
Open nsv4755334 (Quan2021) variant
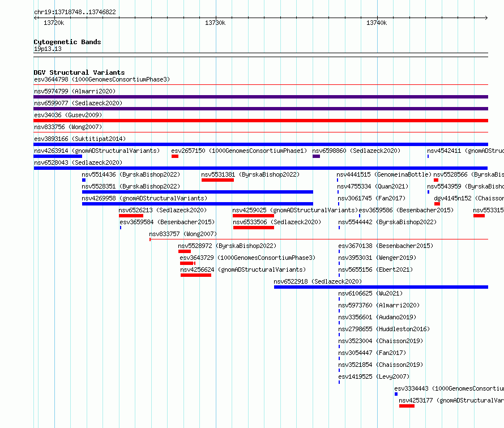373,186
